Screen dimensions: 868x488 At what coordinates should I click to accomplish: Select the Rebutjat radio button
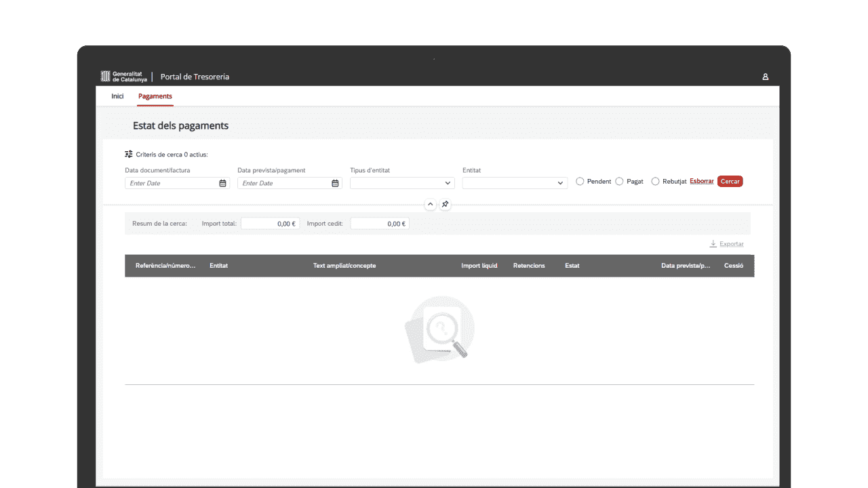click(655, 181)
